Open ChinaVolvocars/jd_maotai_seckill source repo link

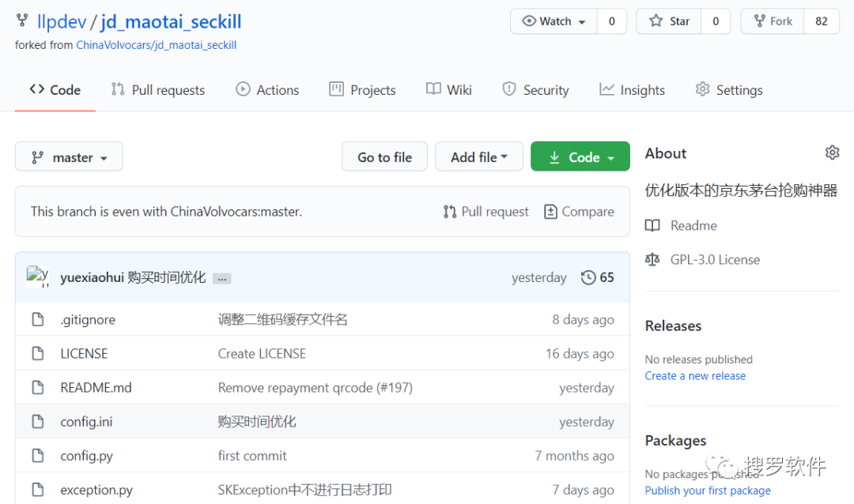coord(157,45)
